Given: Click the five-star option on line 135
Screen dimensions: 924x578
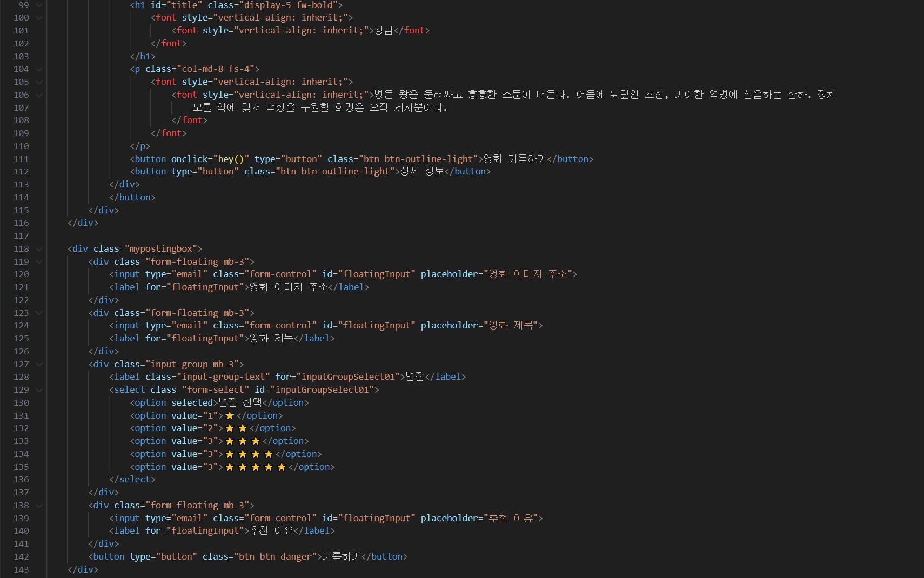Looking at the screenshot, I should pos(256,467).
